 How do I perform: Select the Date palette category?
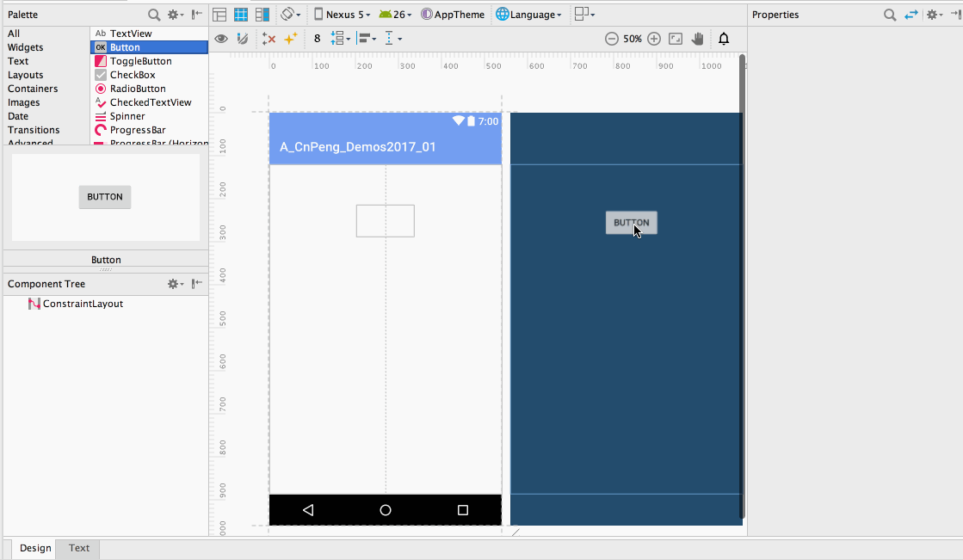pos(18,117)
